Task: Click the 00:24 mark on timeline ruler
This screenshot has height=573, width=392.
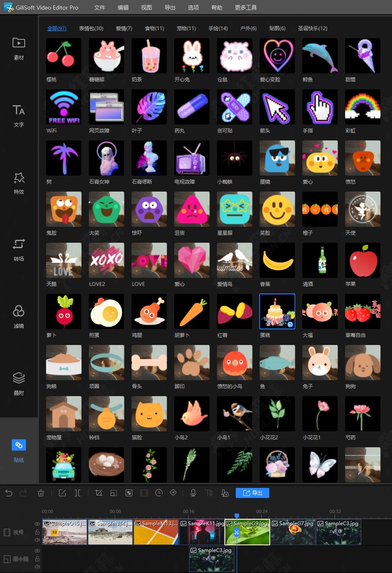Action: (x=262, y=511)
